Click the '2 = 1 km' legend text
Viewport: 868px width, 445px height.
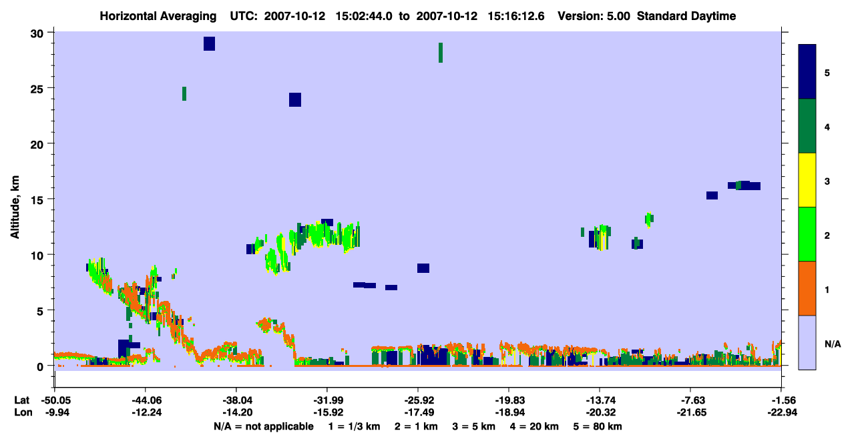pyautogui.click(x=417, y=426)
